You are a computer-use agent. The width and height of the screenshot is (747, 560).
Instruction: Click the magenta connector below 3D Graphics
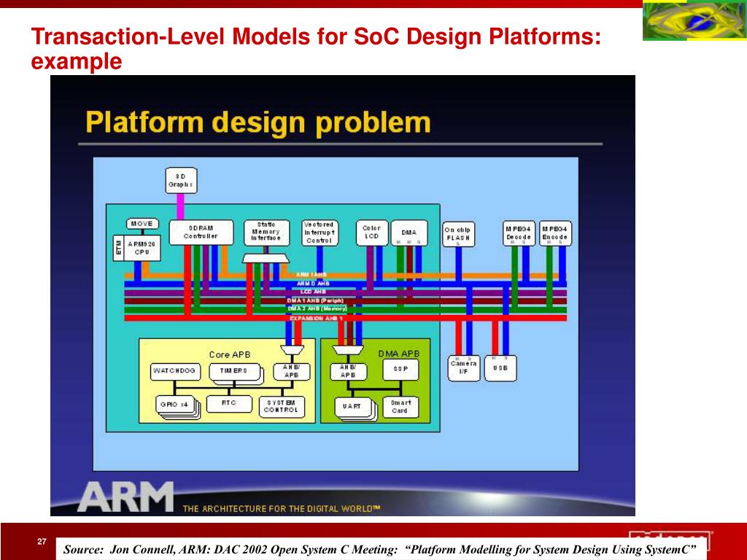click(181, 206)
